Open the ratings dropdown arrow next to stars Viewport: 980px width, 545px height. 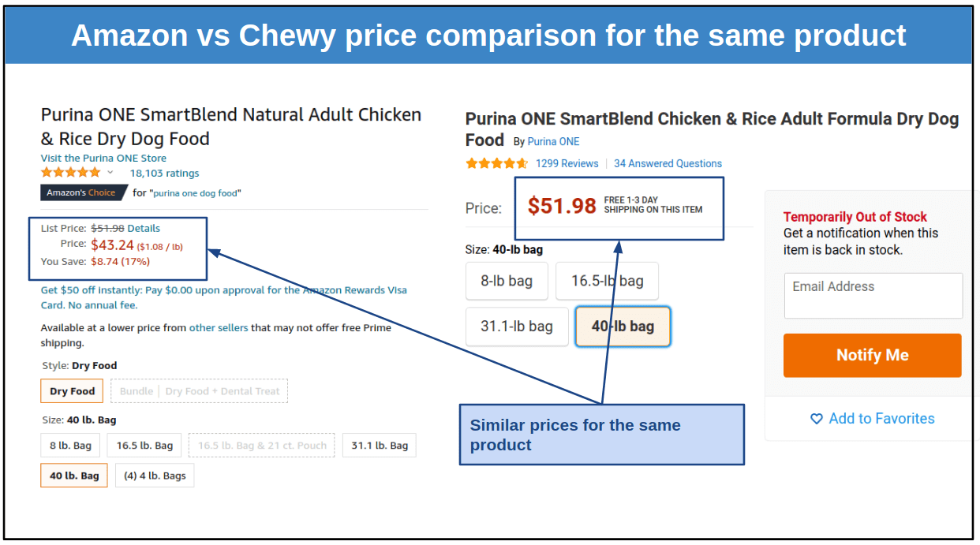pos(110,173)
